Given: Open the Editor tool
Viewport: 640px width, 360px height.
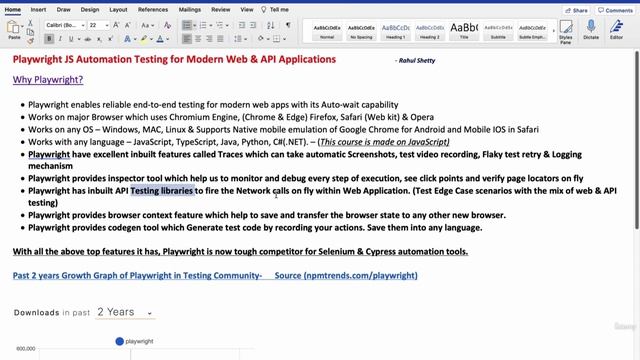Looking at the screenshot, I should 616,29.
